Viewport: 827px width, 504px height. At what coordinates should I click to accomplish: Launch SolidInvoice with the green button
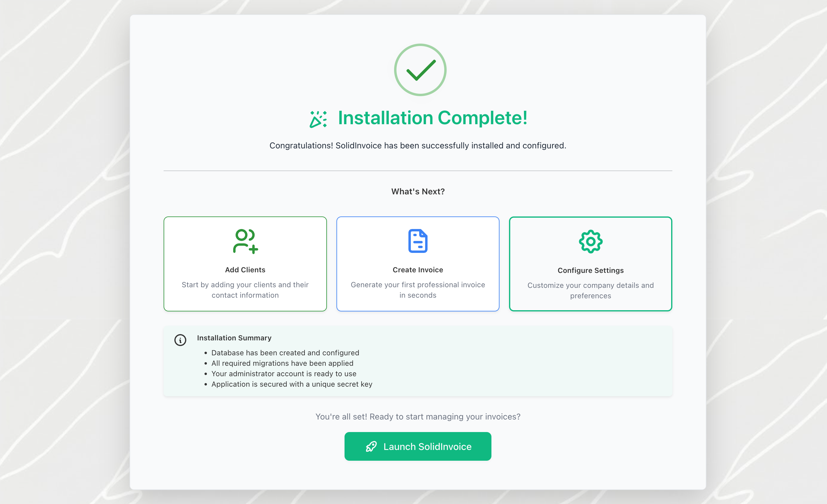pos(417,446)
